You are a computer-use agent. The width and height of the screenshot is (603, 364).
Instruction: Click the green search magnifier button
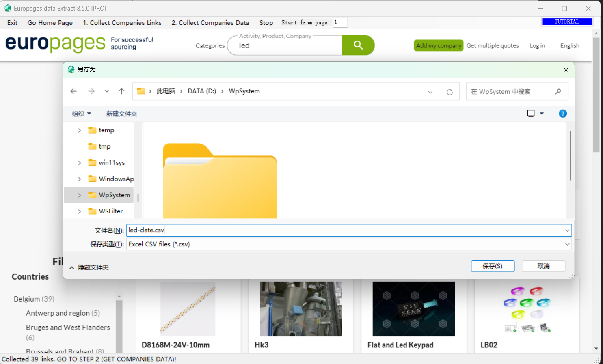tap(358, 45)
